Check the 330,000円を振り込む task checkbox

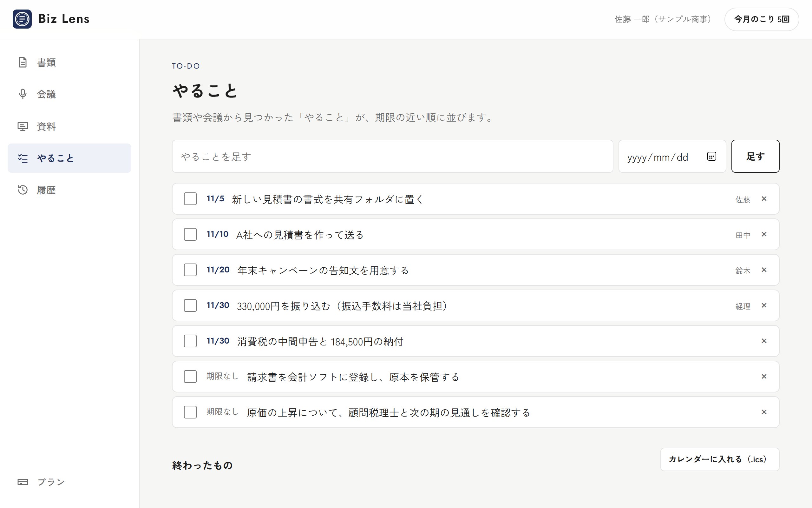[x=190, y=306]
